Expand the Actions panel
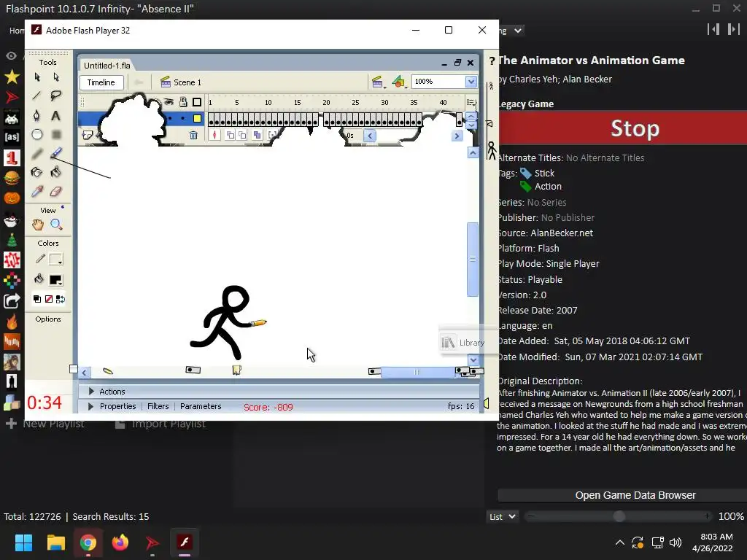Viewport: 747px width, 560px height. [91, 392]
